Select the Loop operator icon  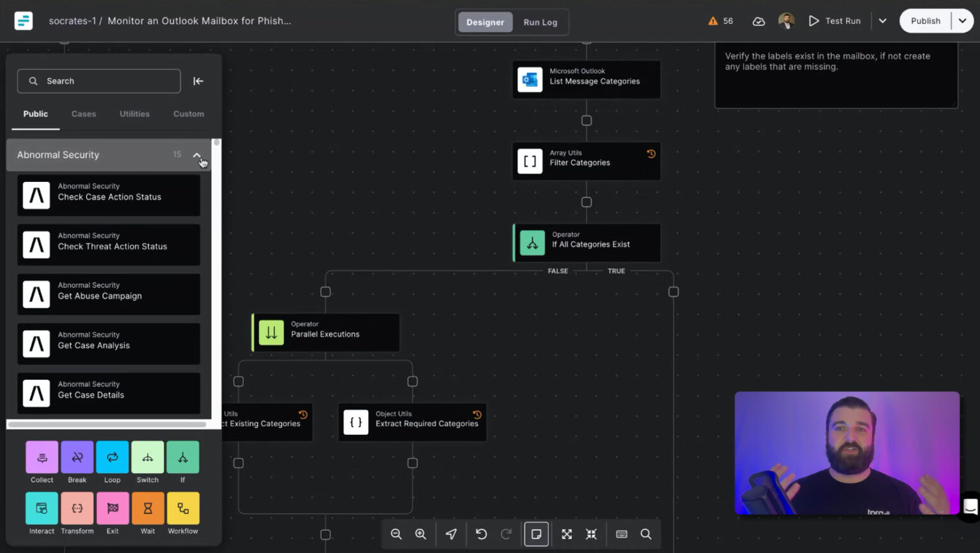(x=112, y=458)
